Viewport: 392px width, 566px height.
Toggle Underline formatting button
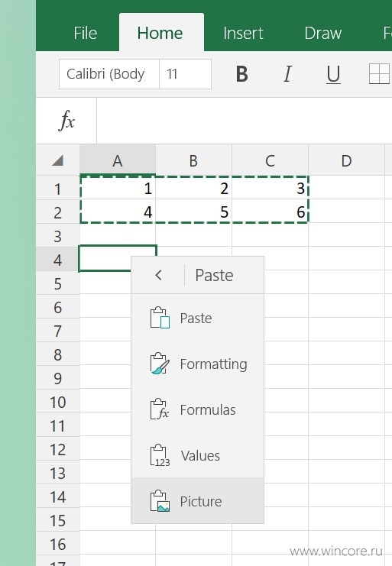(x=333, y=74)
